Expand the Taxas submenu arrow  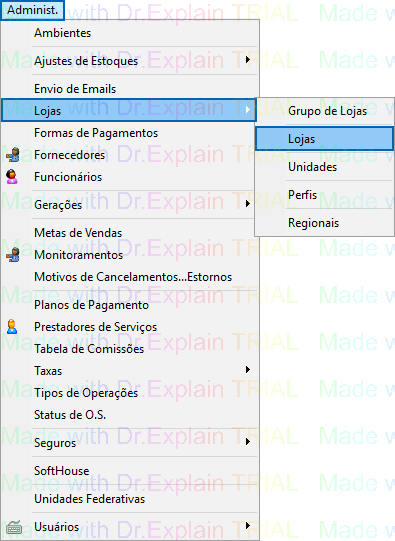click(247, 370)
